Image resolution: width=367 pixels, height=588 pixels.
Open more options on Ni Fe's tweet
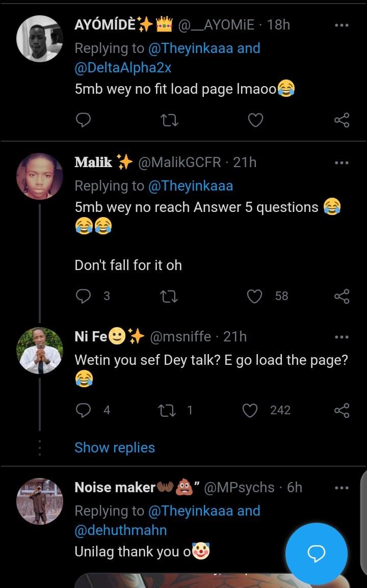342,337
